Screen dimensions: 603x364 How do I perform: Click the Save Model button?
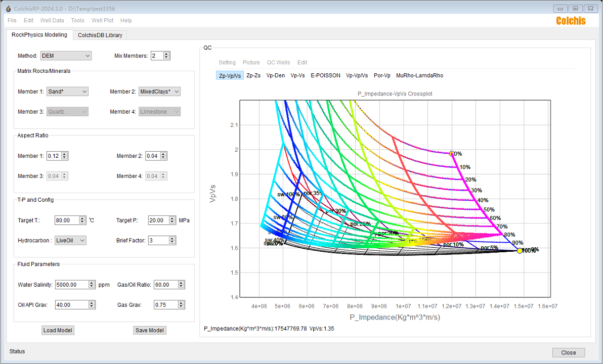(x=150, y=330)
